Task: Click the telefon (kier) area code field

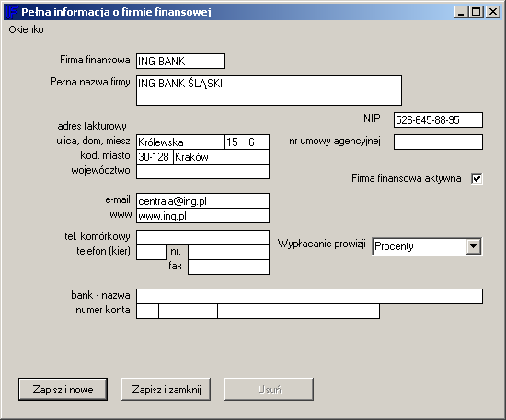Action: [152, 253]
